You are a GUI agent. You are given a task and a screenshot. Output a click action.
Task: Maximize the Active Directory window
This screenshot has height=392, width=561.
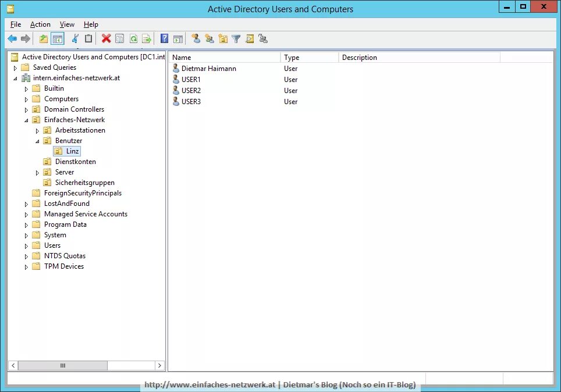pyautogui.click(x=523, y=7)
